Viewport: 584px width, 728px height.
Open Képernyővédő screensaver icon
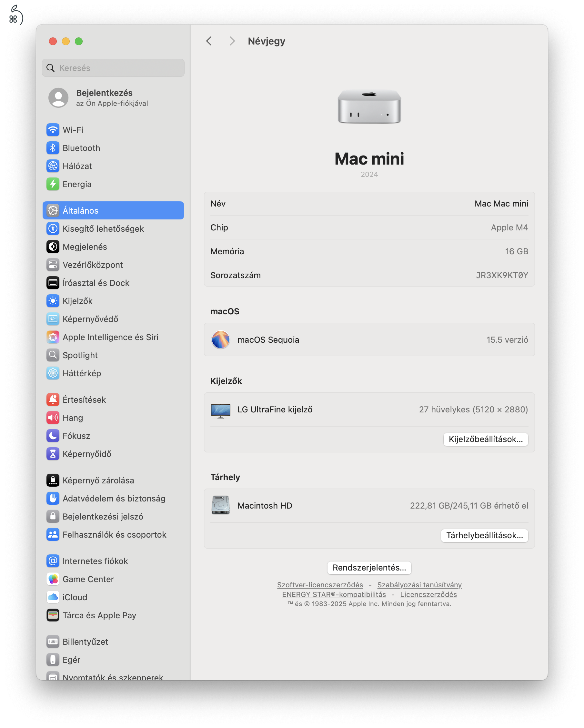tap(53, 319)
